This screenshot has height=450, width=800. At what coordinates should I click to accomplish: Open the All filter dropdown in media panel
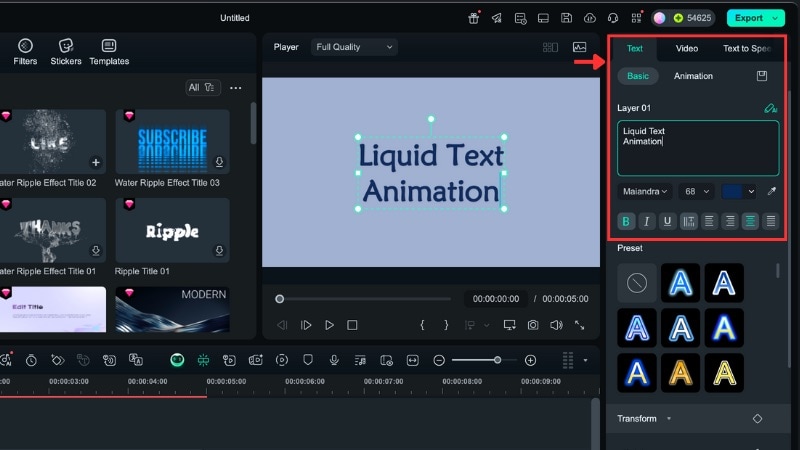click(x=203, y=87)
